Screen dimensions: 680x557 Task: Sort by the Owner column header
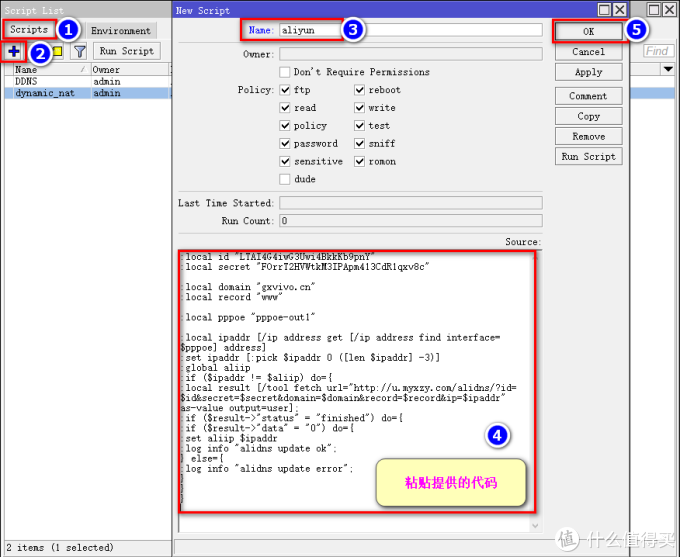click(x=130, y=69)
